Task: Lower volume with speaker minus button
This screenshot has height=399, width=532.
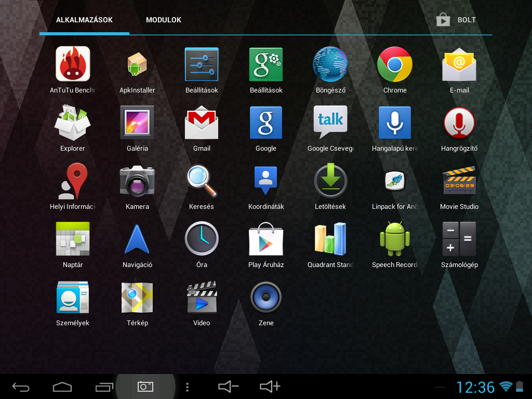Action: 229,387
